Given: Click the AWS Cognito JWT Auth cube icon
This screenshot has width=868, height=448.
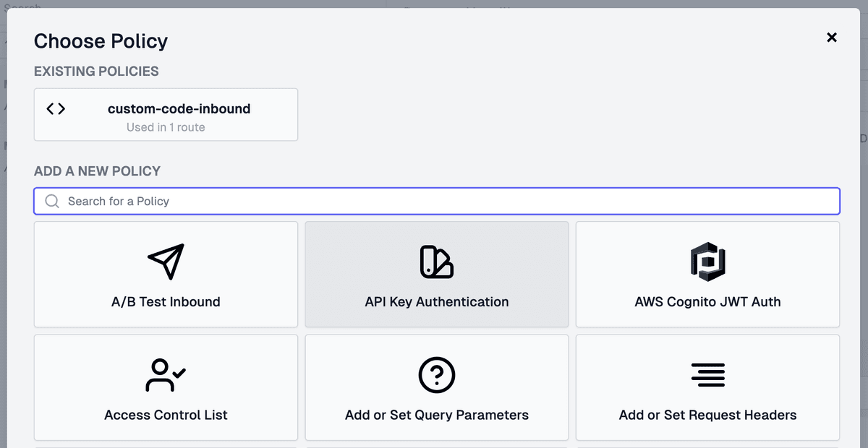Looking at the screenshot, I should point(707,262).
